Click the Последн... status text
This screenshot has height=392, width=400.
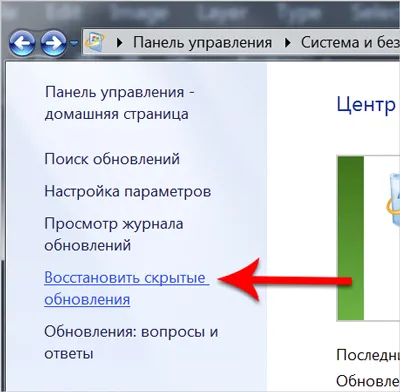point(368,355)
